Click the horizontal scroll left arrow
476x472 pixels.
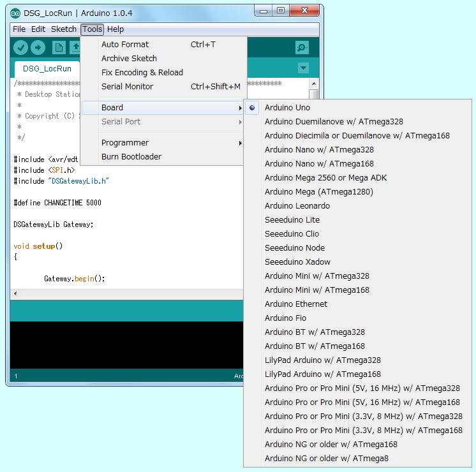15,293
